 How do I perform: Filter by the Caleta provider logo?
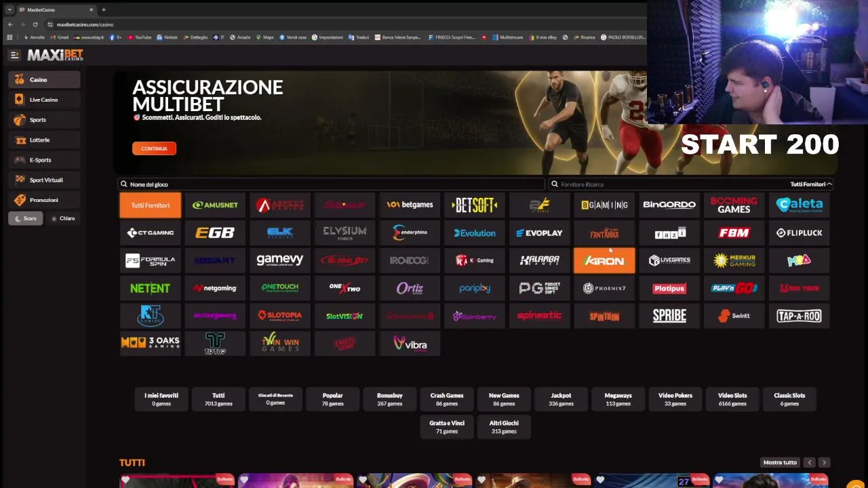click(799, 205)
